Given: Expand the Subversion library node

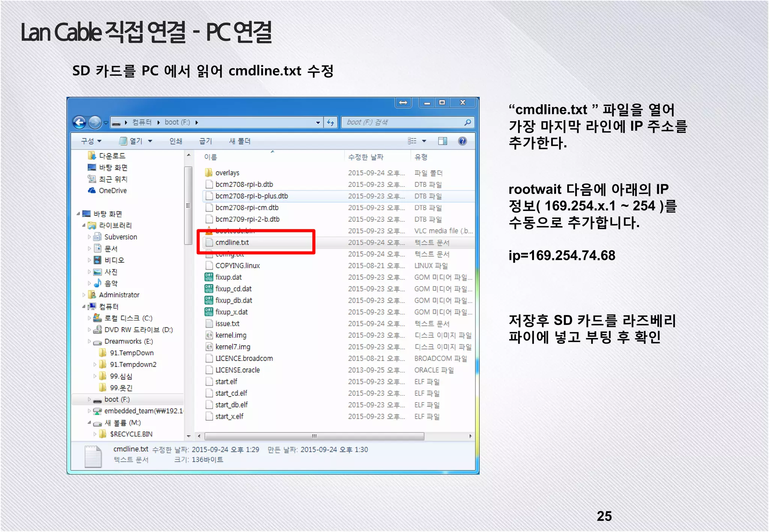Looking at the screenshot, I should coord(89,237).
